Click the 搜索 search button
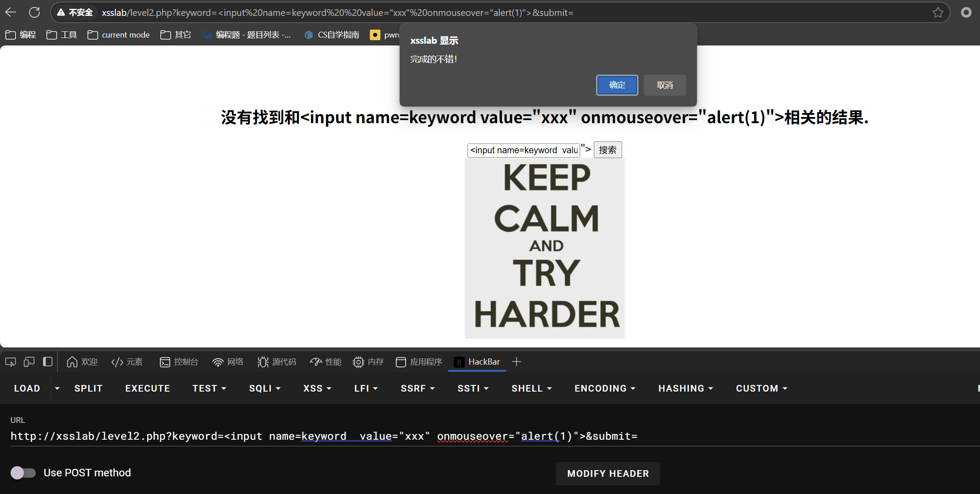The image size is (980, 494). point(608,150)
